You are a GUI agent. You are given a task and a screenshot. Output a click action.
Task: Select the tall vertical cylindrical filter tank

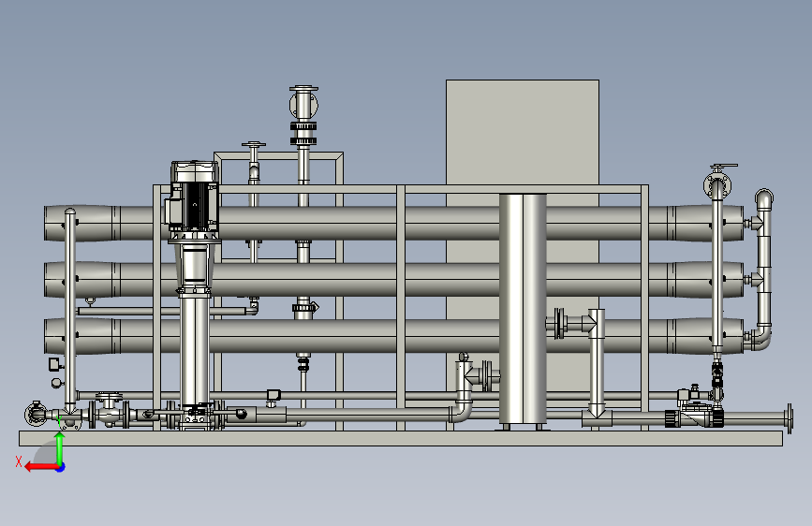[x=523, y=309]
